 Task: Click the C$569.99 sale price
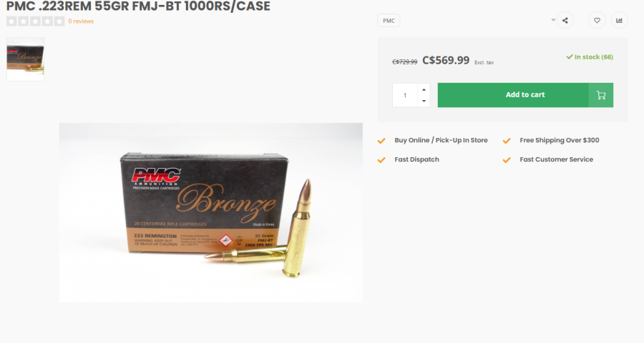coord(446,60)
